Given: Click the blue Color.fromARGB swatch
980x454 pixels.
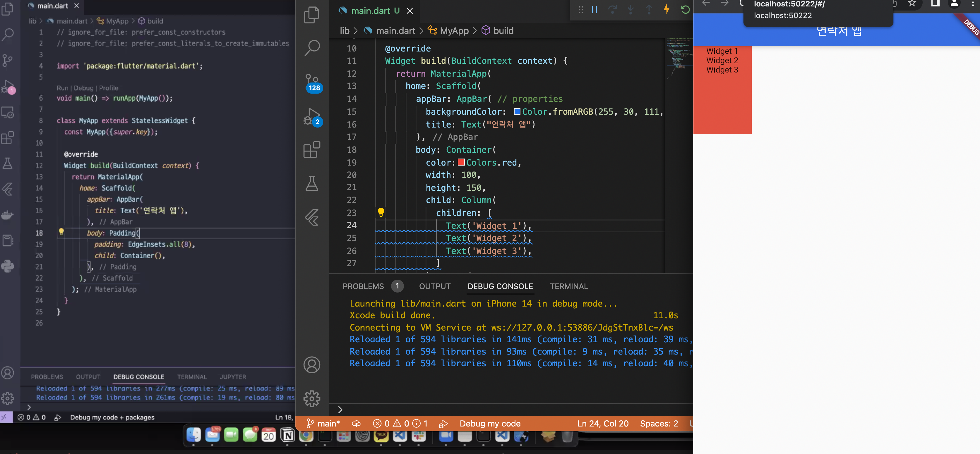Looking at the screenshot, I should 517,111.
